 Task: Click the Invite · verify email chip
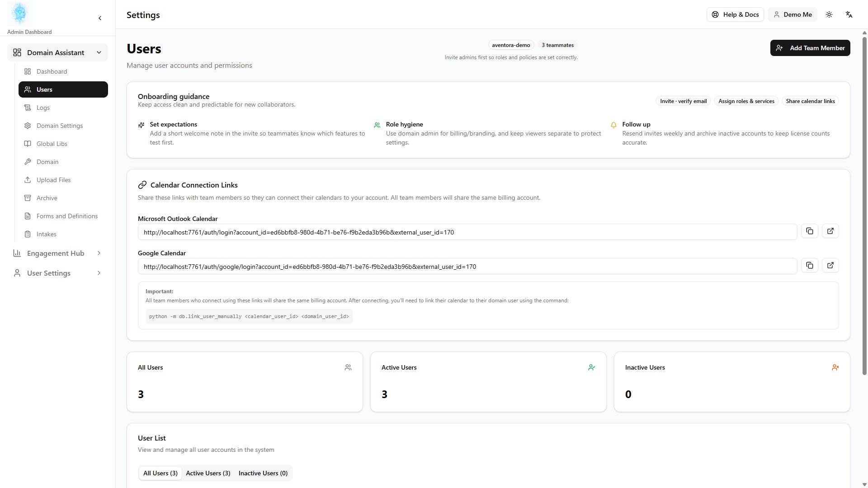(x=684, y=101)
